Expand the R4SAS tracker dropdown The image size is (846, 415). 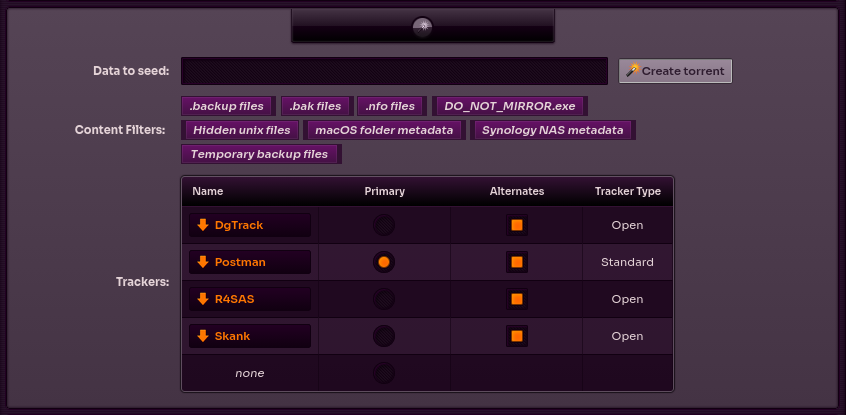250,299
